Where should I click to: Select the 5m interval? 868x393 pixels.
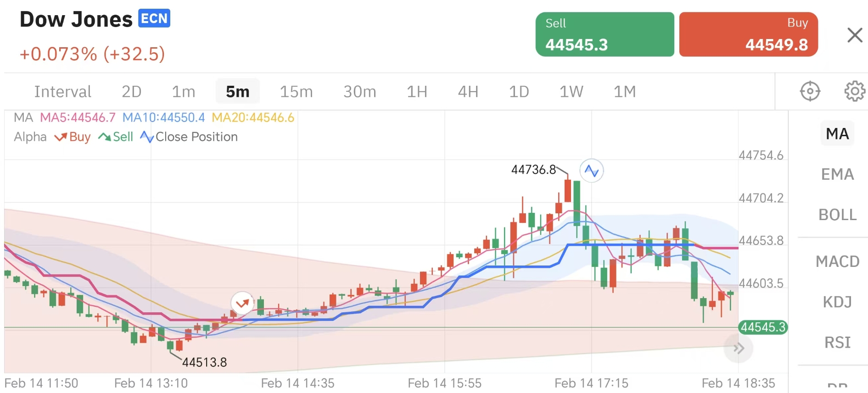click(237, 92)
